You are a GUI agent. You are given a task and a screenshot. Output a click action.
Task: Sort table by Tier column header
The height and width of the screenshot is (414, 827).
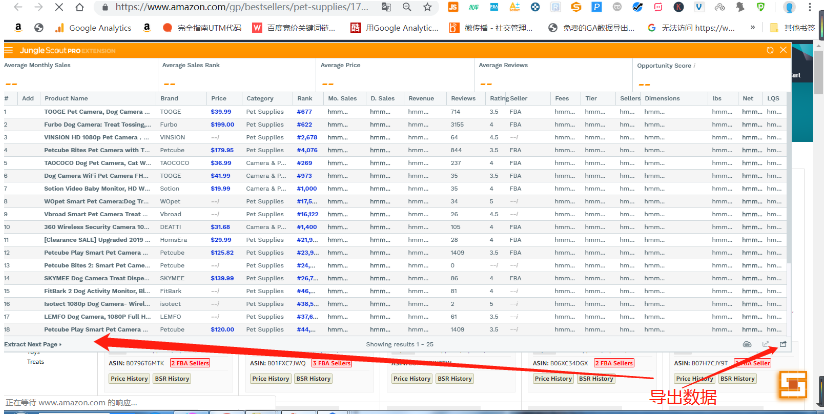tap(591, 99)
